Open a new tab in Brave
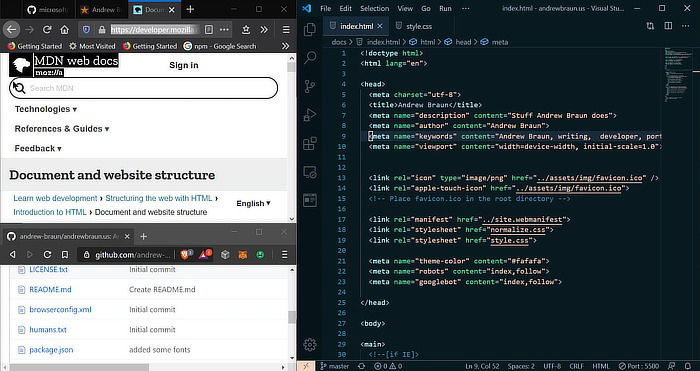 [x=143, y=236]
